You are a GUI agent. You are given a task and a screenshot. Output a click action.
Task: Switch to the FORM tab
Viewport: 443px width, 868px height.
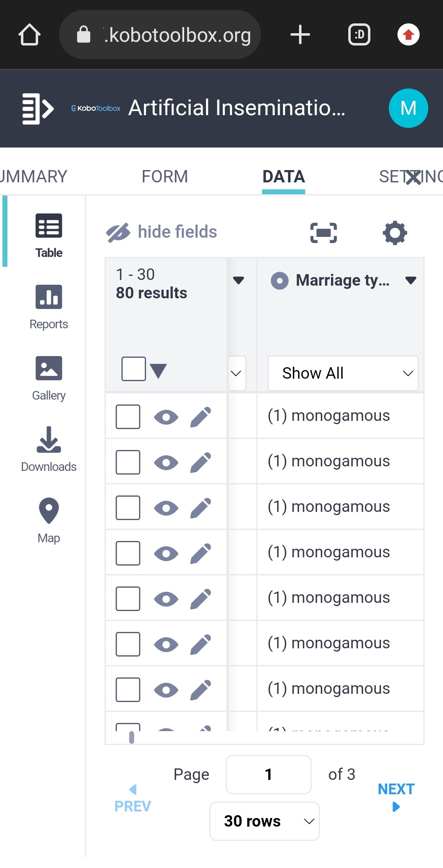[x=164, y=177]
